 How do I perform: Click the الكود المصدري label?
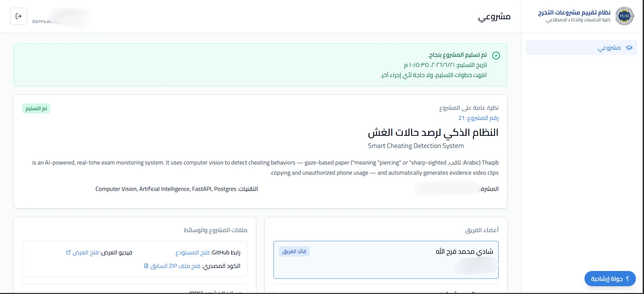(x=221, y=266)
